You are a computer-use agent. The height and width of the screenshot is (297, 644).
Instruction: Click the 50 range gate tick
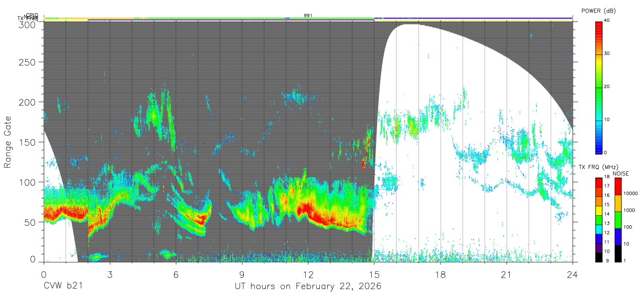31,222
